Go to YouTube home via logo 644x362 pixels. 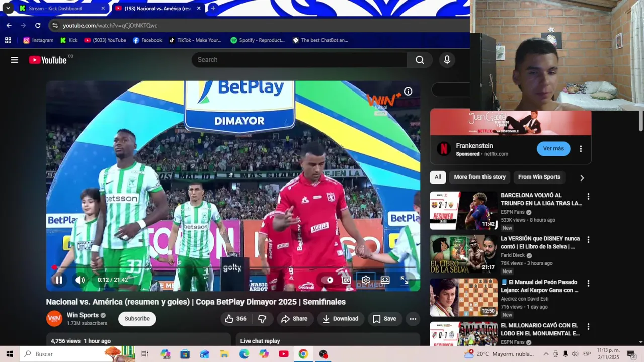48,60
